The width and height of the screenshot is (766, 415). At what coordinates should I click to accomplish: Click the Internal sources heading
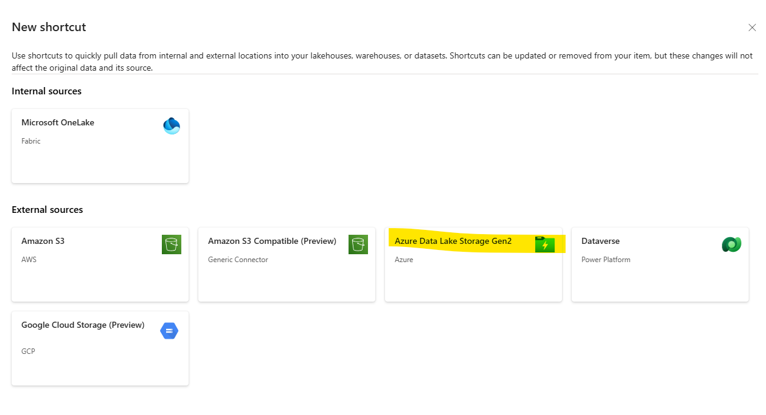pyautogui.click(x=46, y=91)
